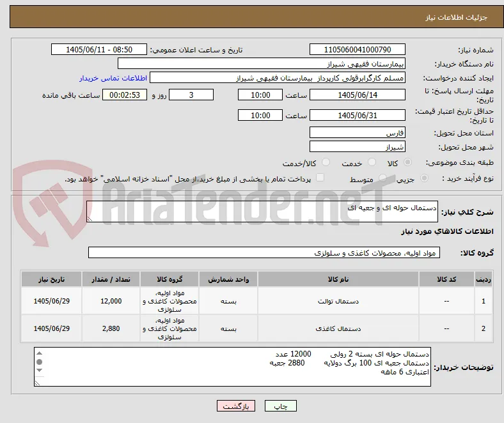
Task: Click the تعداد / مقدار column header
Action: click(x=111, y=279)
